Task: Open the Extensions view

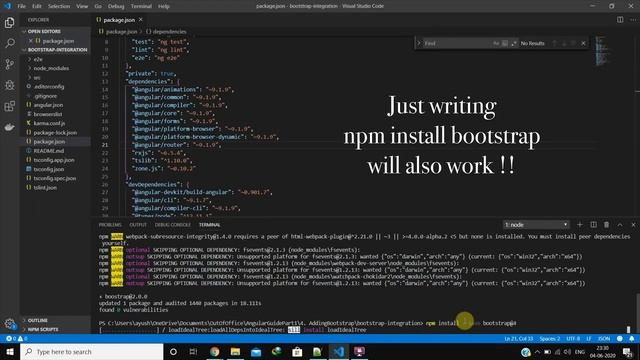Action: tap(9, 106)
